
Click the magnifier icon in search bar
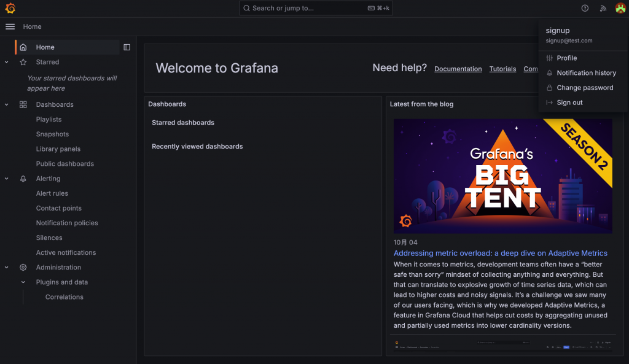click(x=247, y=8)
